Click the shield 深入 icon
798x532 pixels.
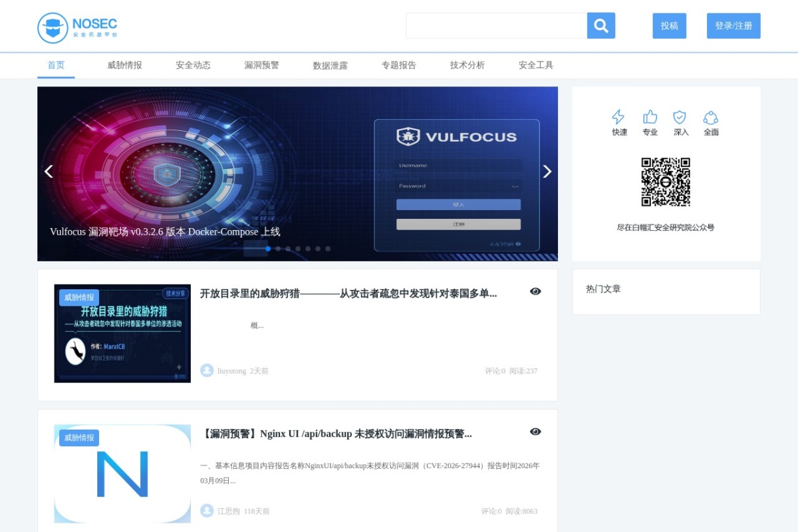click(x=680, y=117)
